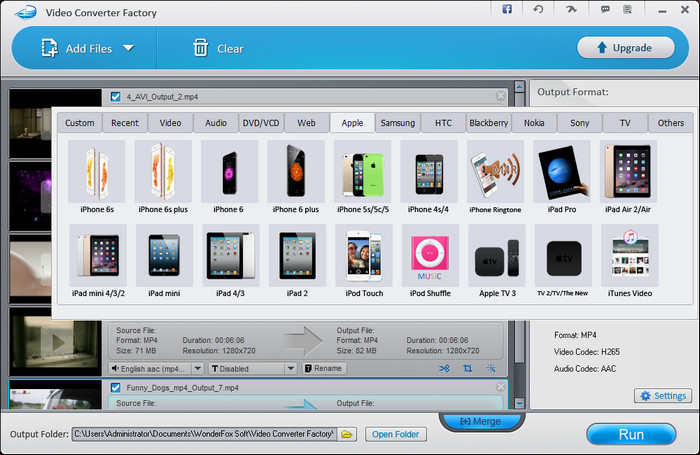Screen dimensions: 700x455
Task: Open output Settings
Action: click(663, 396)
